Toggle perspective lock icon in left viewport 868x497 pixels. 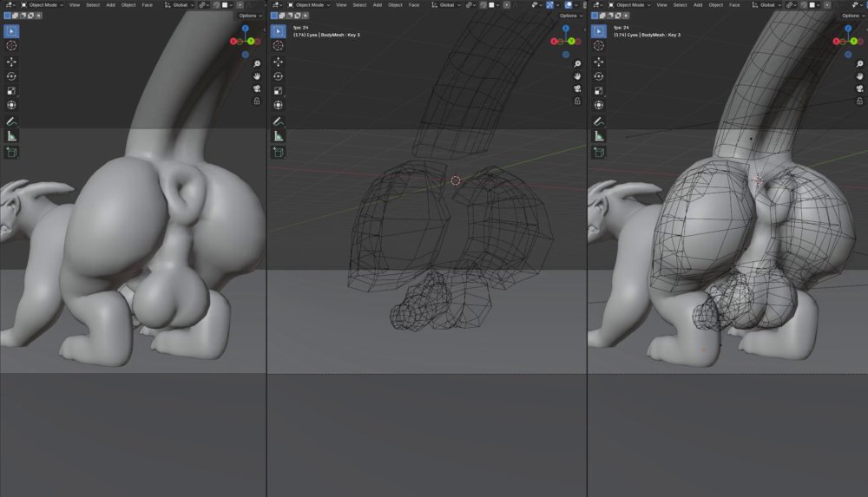coord(257,101)
